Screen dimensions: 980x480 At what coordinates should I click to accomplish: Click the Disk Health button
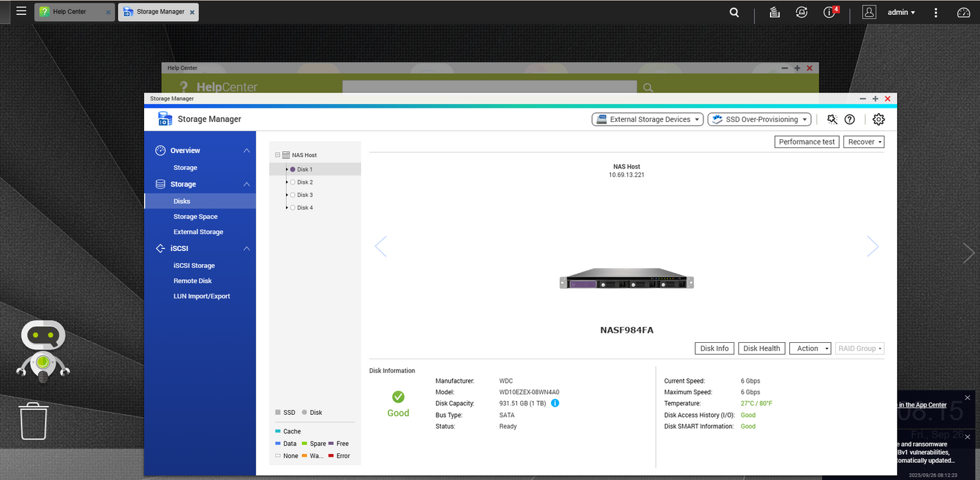tap(762, 348)
